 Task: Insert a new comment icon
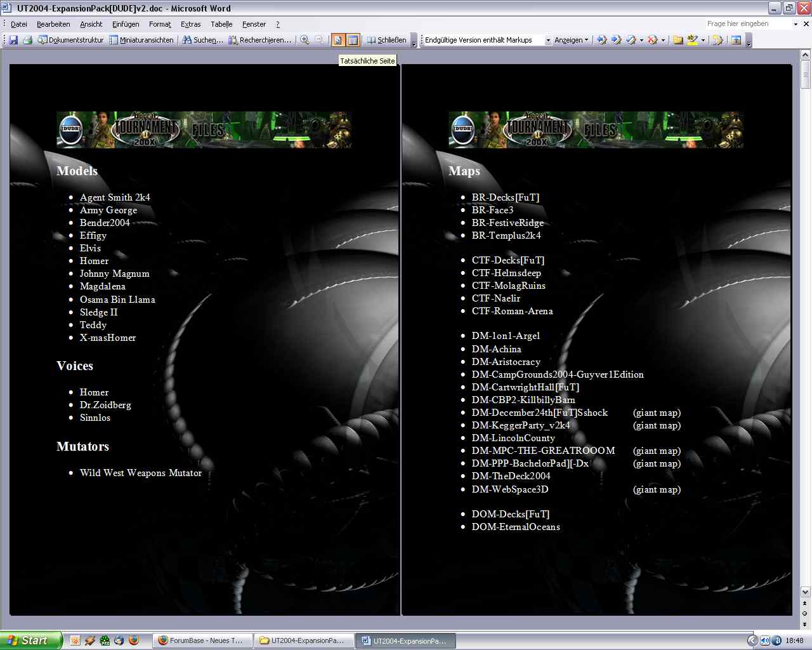pos(678,40)
